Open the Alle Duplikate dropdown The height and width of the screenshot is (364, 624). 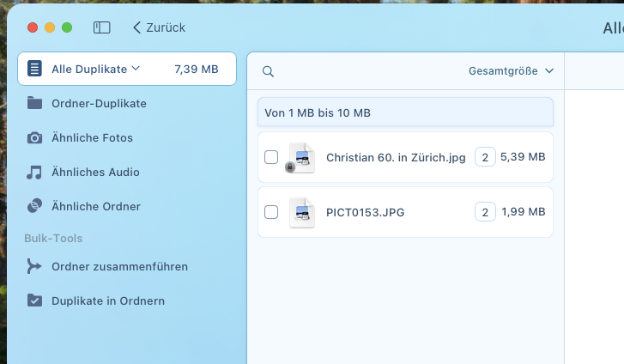pyautogui.click(x=95, y=69)
